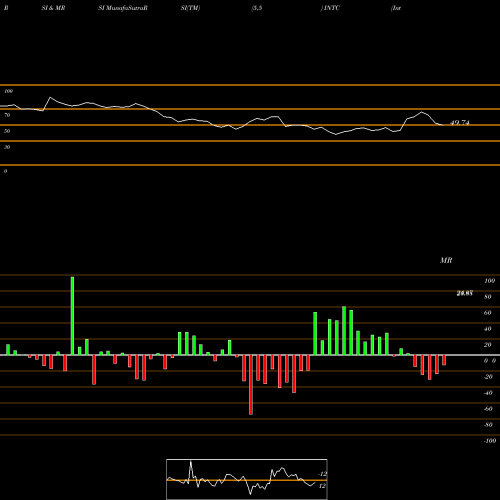This screenshot has height=500, width=500.
Task: Click the 'MR' panel title label
Action: (x=446, y=260)
